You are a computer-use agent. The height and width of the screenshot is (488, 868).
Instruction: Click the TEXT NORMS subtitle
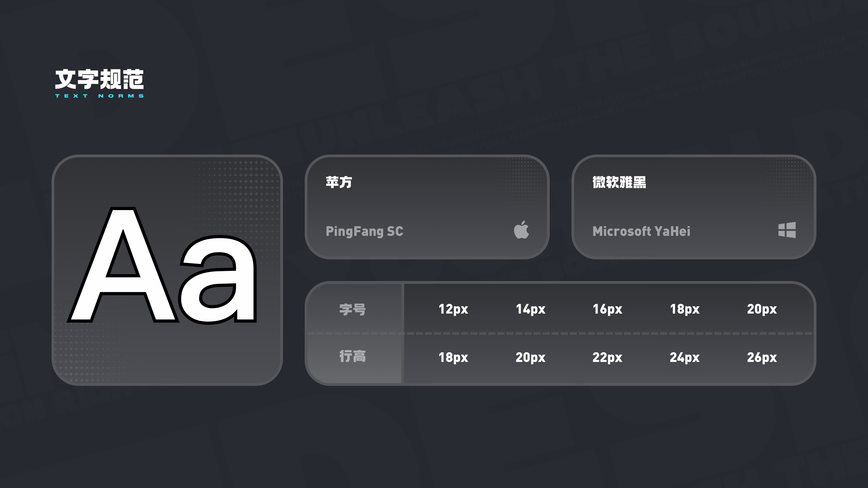(x=99, y=96)
